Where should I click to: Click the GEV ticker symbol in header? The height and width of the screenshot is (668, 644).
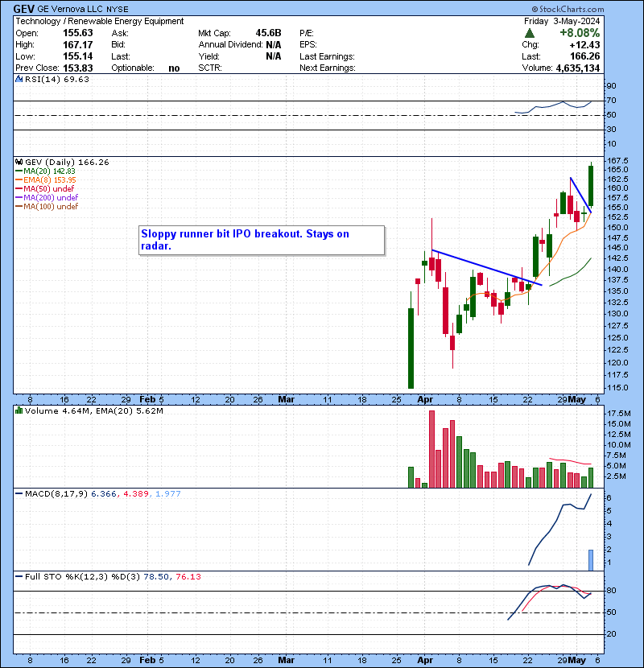tap(24, 9)
